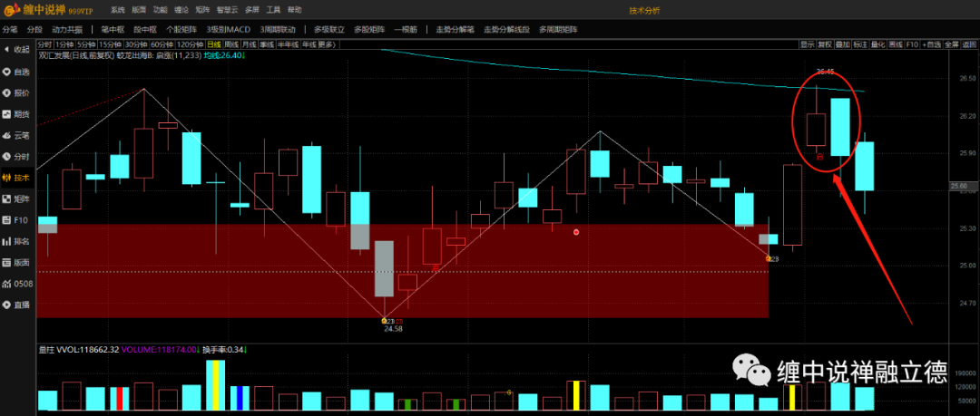Open 0508 item in sidebar
Image resolution: width=980 pixels, height=416 pixels.
[x=18, y=284]
